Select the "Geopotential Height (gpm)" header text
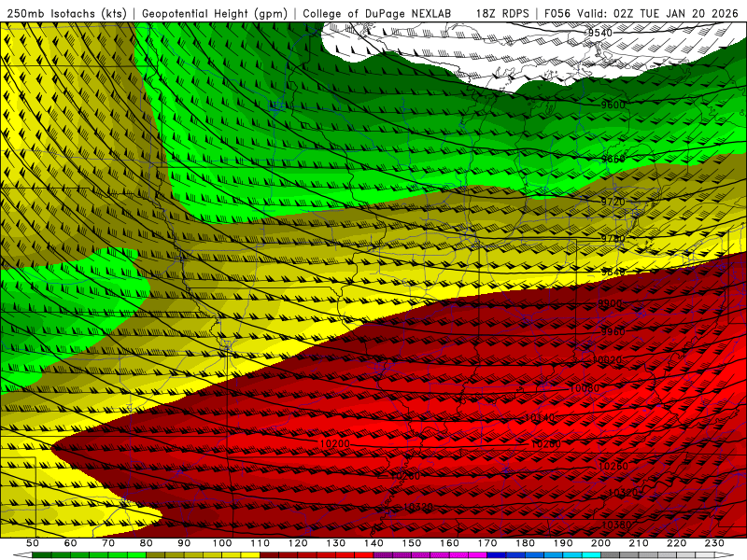 [215, 13]
